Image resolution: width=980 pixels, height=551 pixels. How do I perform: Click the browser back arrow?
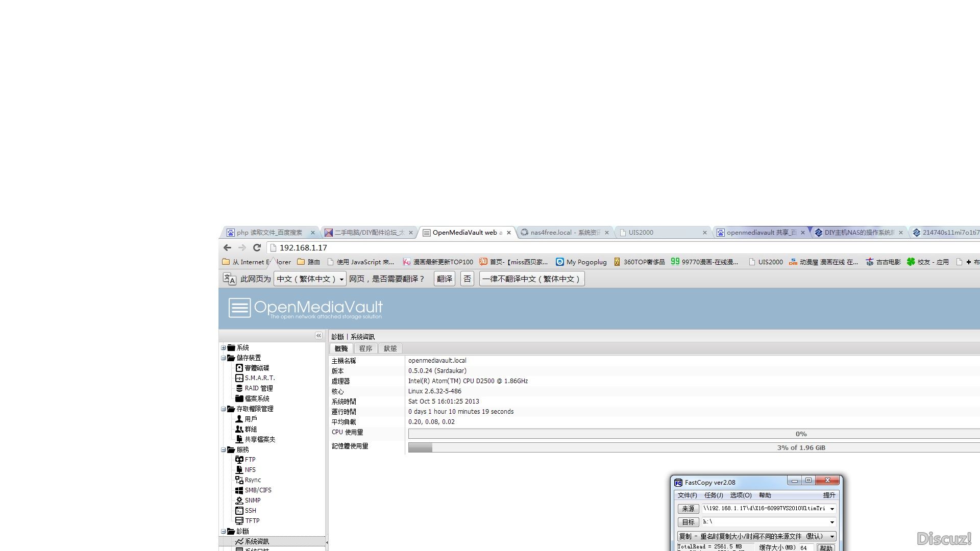coord(227,247)
